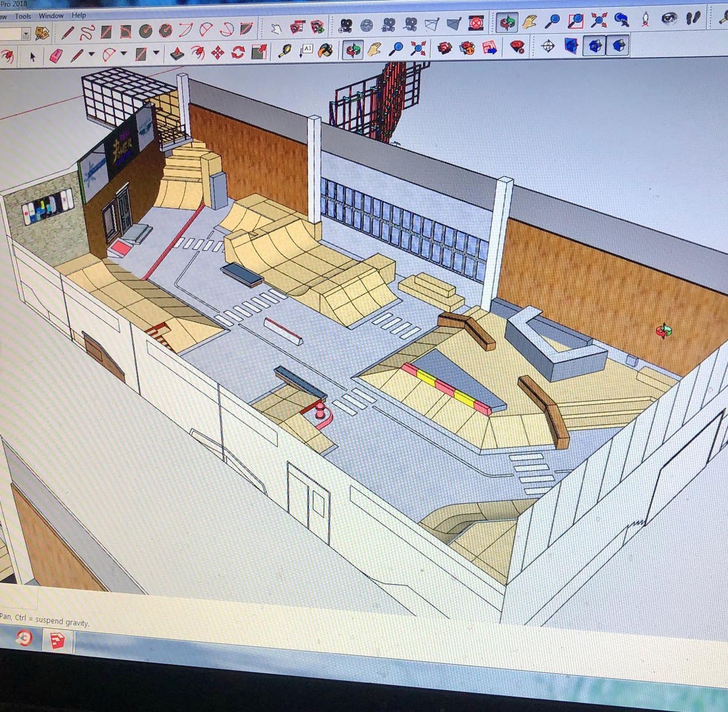Select the arrow Select tool
The image size is (728, 712).
coord(32,56)
